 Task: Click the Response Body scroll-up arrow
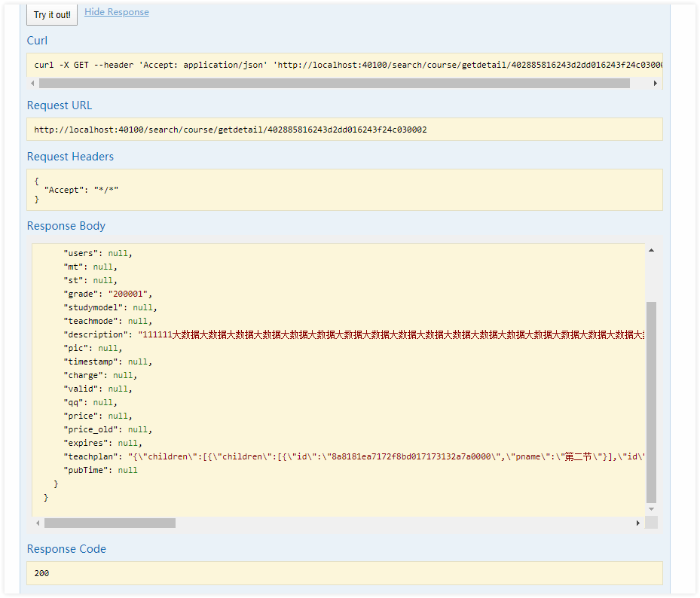click(651, 250)
